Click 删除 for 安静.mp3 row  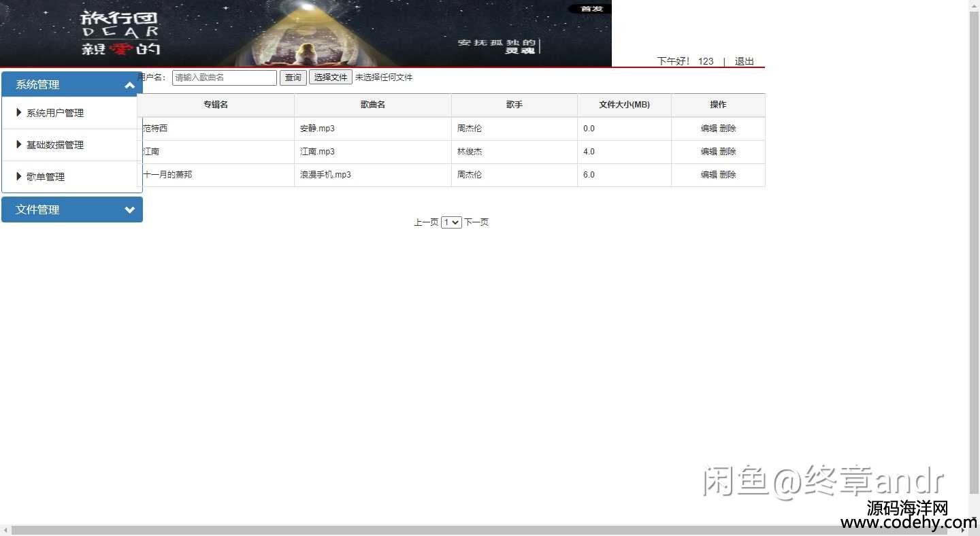point(728,129)
